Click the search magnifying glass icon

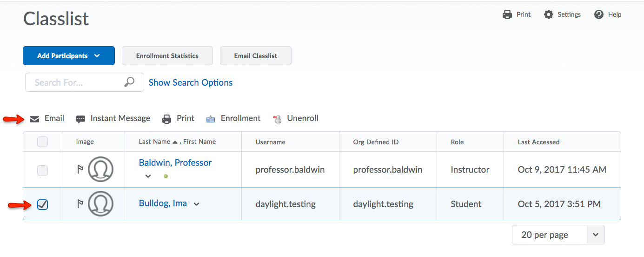[x=130, y=82]
